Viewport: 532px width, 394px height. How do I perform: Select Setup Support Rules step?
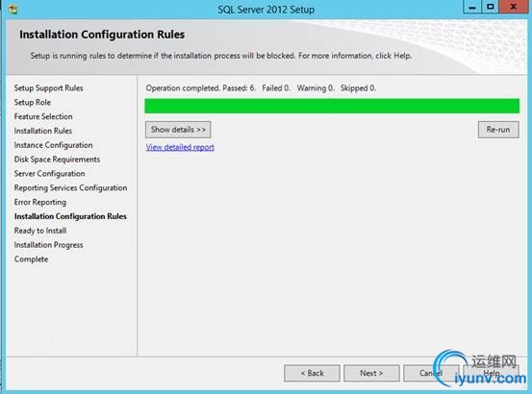tap(48, 88)
